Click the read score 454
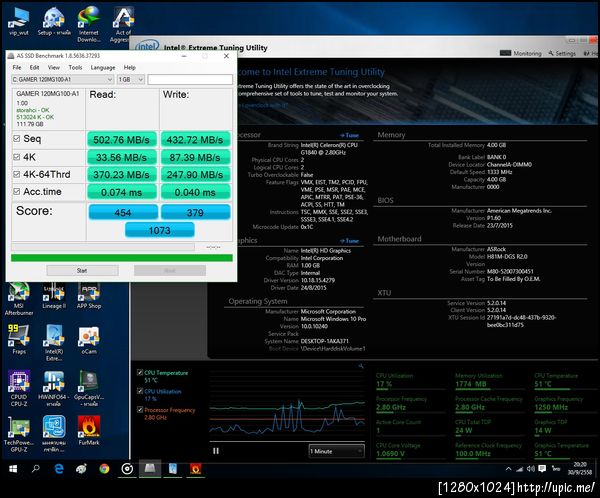600x498 pixels. pyautogui.click(x=123, y=212)
